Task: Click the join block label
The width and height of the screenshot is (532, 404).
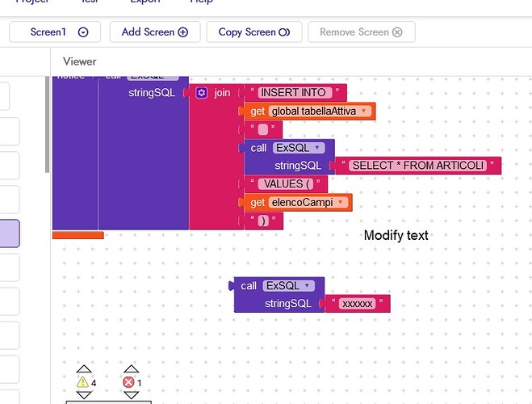Action: 222,93
